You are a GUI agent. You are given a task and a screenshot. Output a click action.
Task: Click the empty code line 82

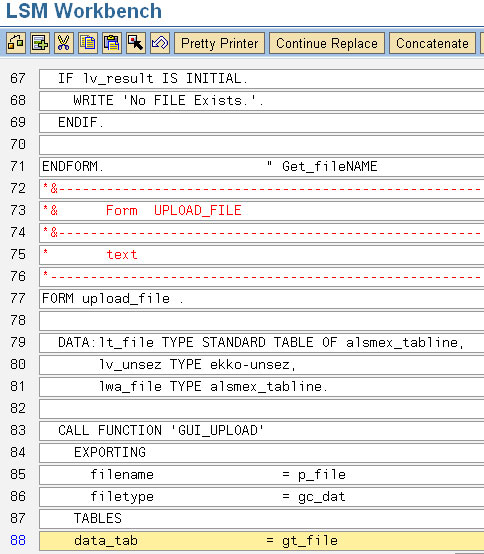[x=261, y=409]
